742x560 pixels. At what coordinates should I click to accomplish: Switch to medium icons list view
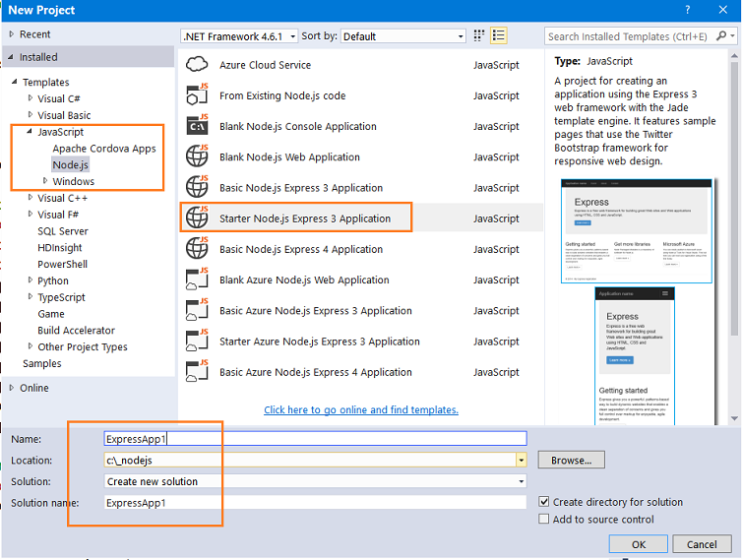498,36
